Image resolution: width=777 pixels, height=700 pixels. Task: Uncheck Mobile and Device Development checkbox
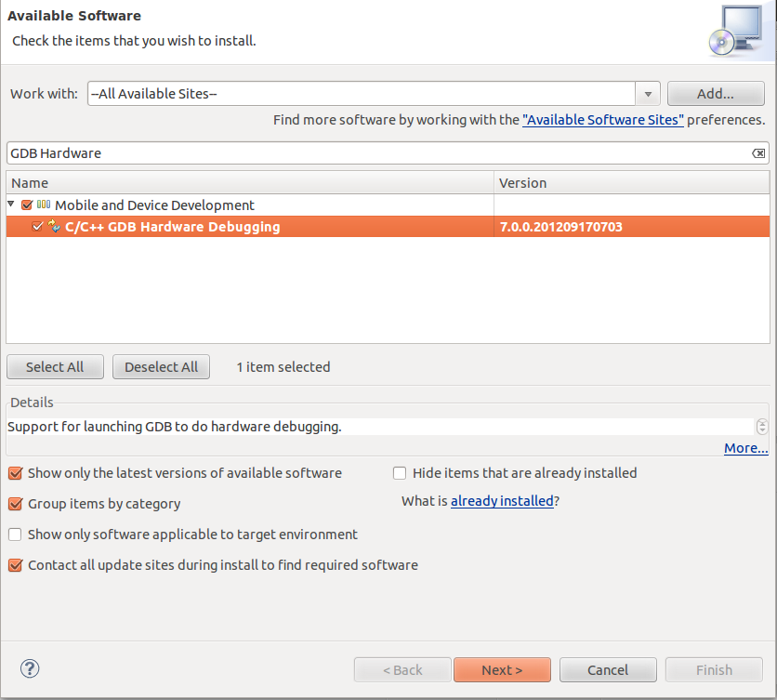27,205
